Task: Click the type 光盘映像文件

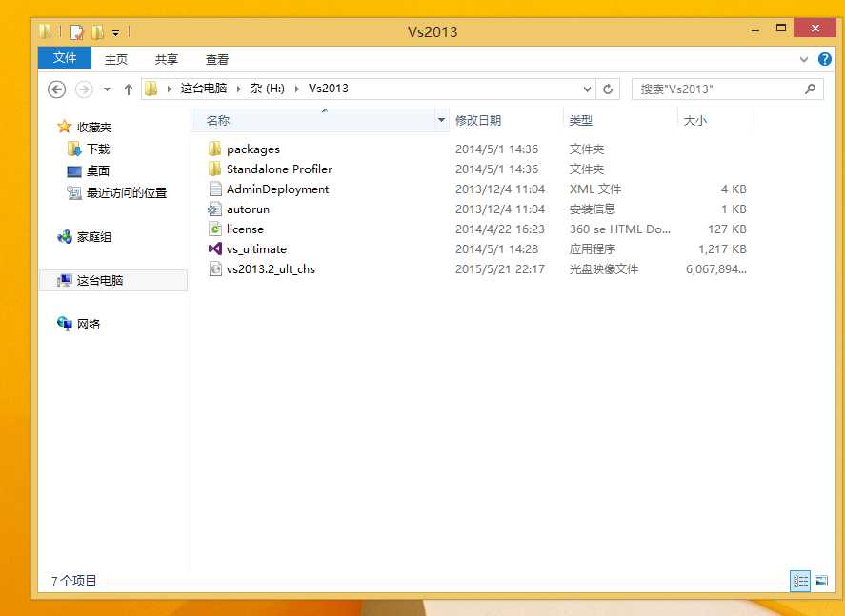Action: [x=604, y=268]
